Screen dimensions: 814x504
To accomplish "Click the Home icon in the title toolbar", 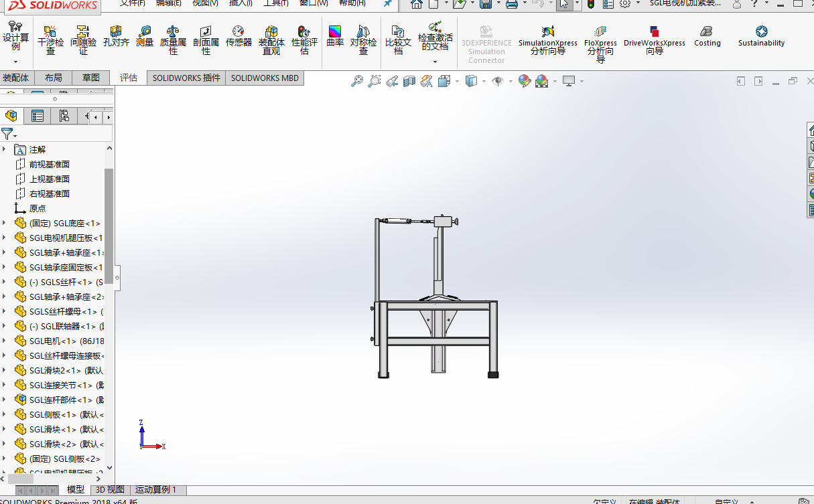I will pyautogui.click(x=417, y=4).
